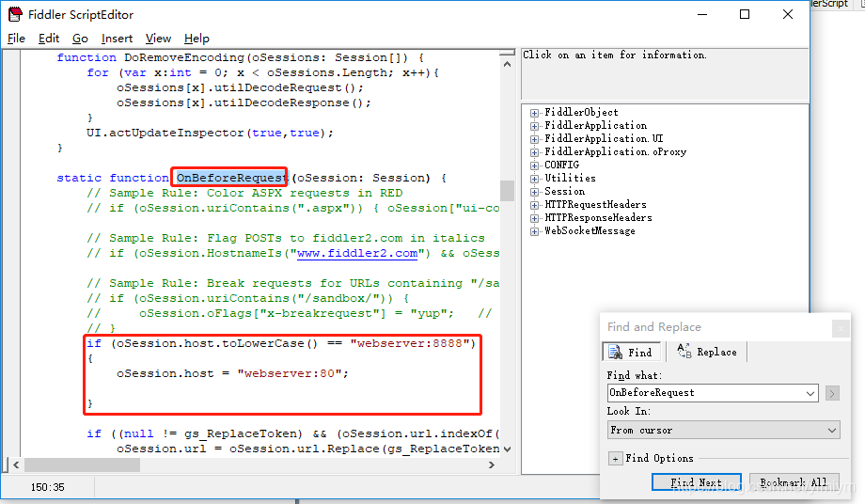Image resolution: width=865 pixels, height=504 pixels.
Task: Expand the HTTPRequestHeaders node
Action: pyautogui.click(x=534, y=206)
